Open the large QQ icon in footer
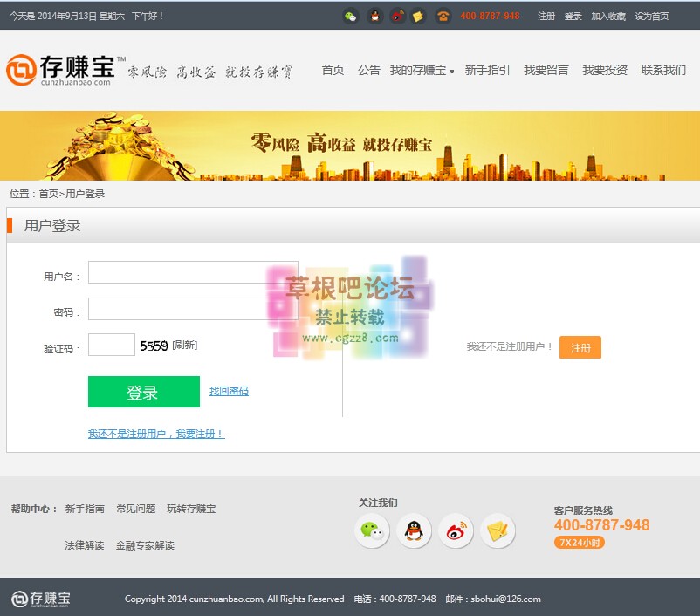The image size is (700, 616). pos(414,530)
